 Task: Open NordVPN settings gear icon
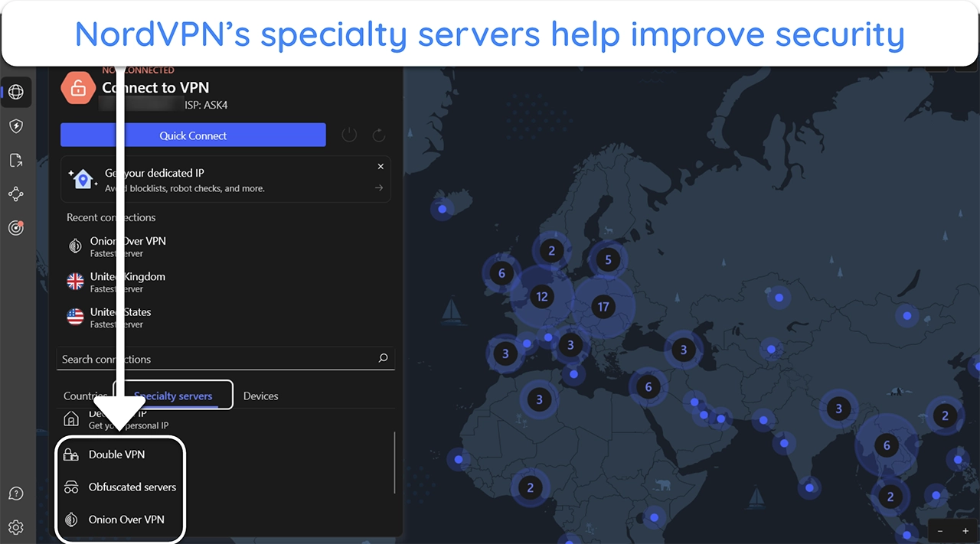(16, 527)
